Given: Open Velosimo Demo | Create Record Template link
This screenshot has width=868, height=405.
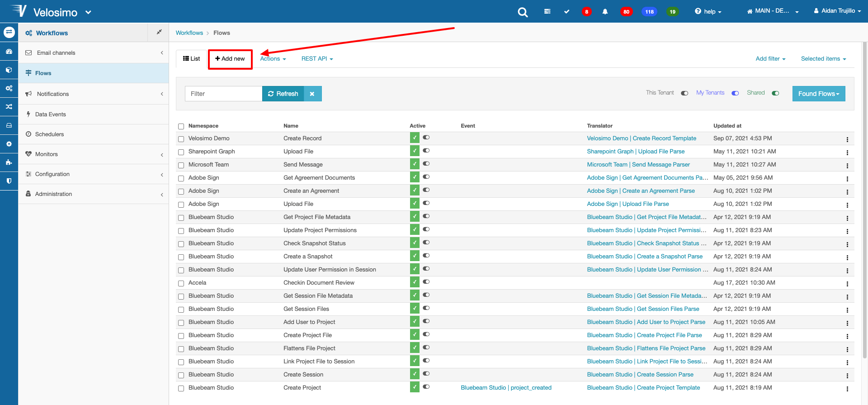Looking at the screenshot, I should 642,138.
